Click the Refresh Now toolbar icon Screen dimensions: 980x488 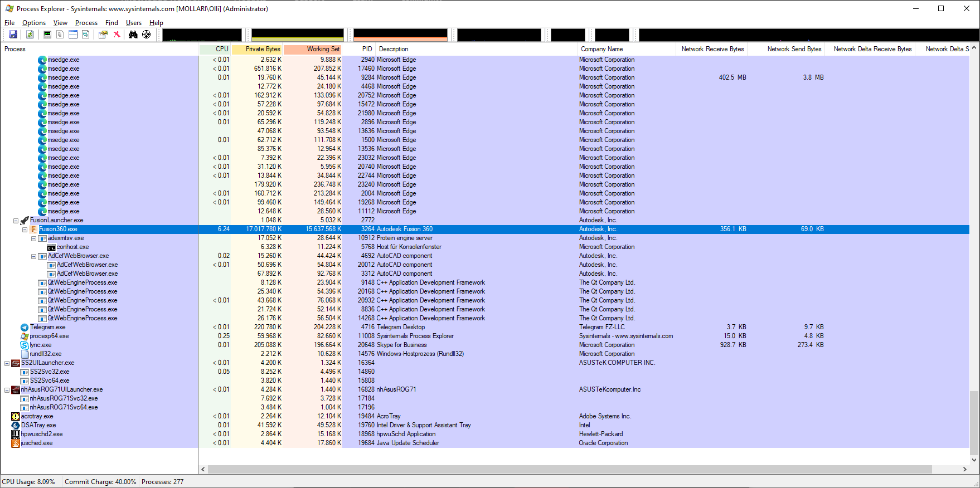pos(30,35)
